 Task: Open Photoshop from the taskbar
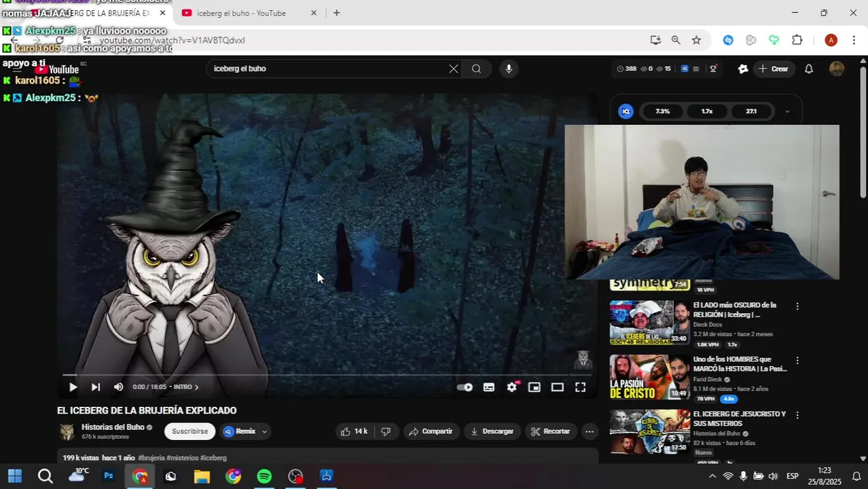pyautogui.click(x=108, y=476)
